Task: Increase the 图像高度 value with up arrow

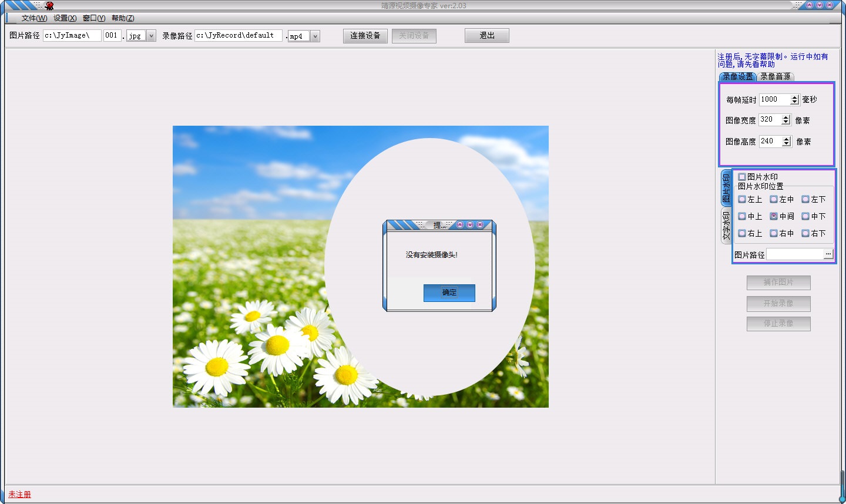Action: point(786,139)
